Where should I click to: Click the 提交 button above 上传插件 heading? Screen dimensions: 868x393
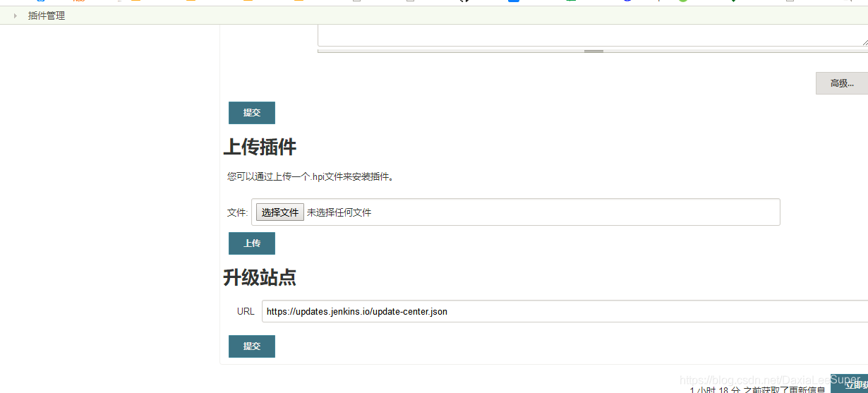click(252, 113)
